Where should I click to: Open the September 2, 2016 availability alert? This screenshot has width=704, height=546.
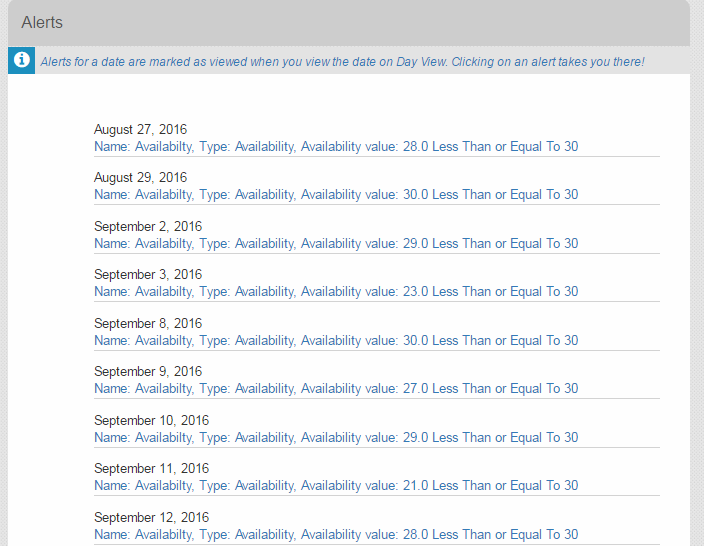(336, 243)
